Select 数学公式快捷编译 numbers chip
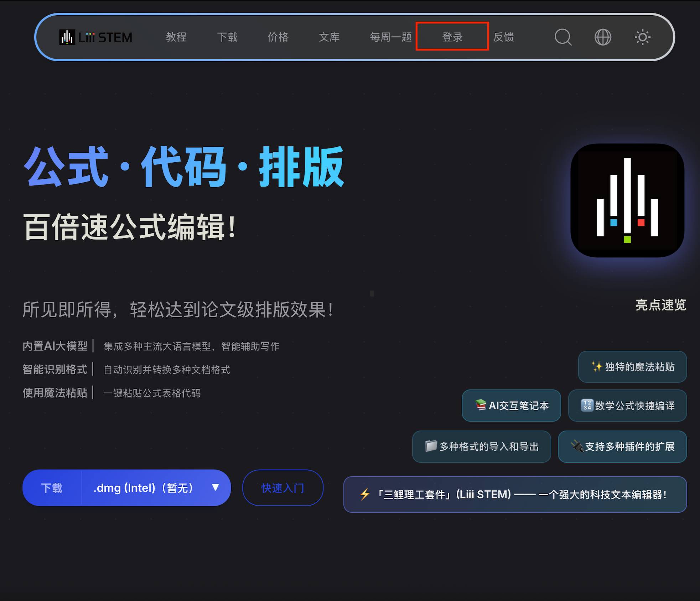This screenshot has height=601, width=700. pos(627,406)
